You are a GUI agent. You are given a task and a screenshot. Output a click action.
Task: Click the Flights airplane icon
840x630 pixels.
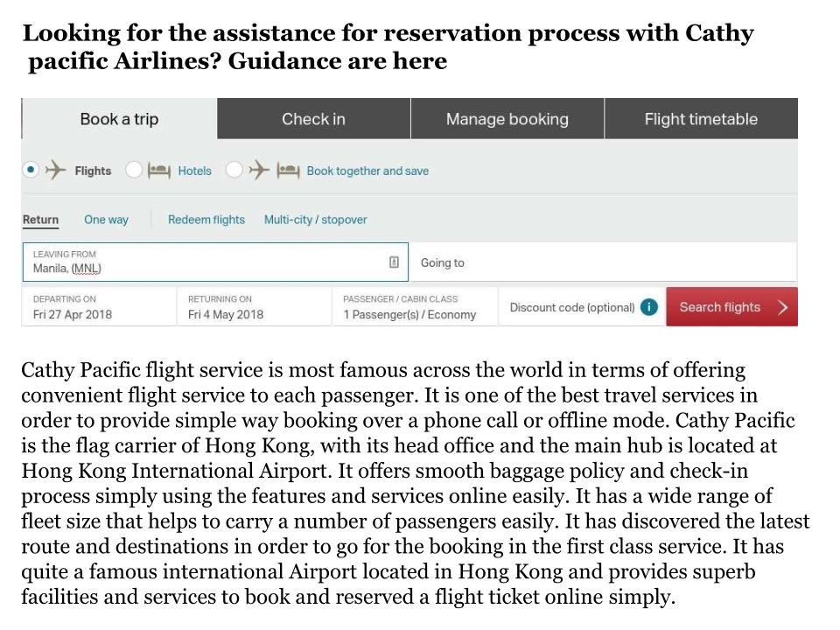[56, 171]
